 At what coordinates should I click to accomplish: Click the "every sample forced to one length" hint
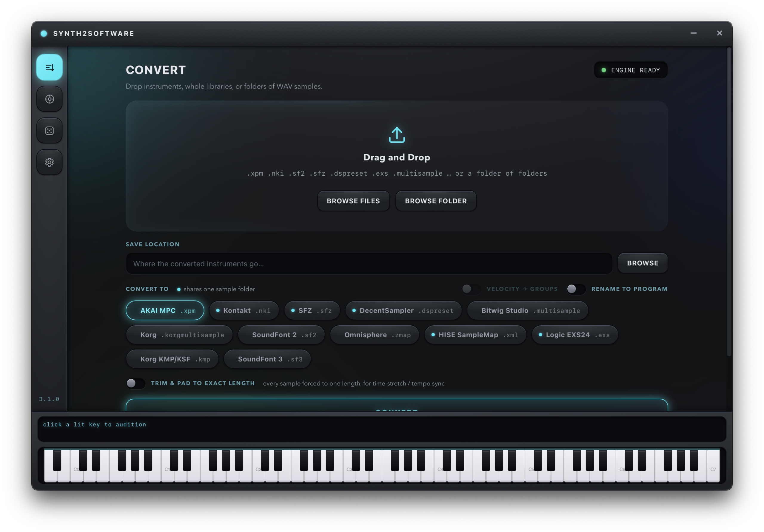click(354, 383)
